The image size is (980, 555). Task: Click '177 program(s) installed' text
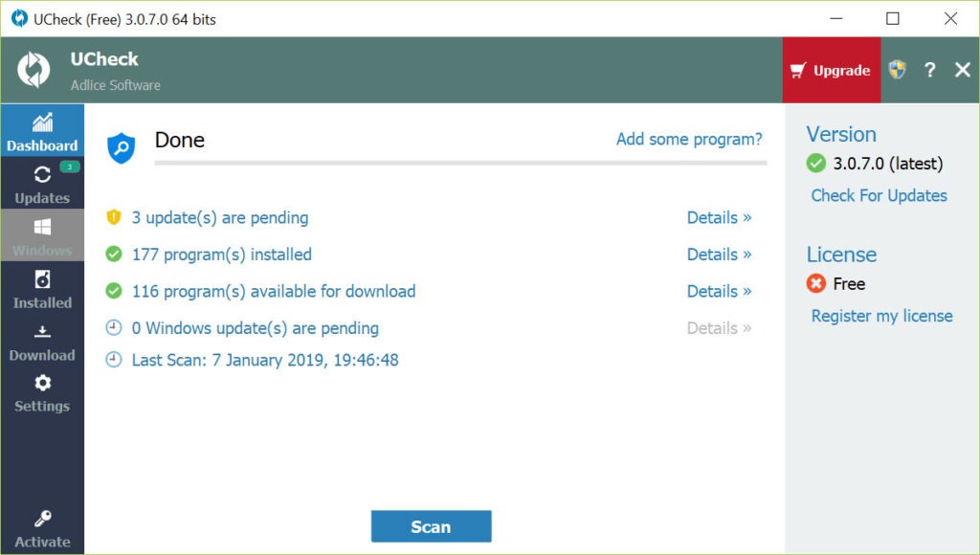221,255
